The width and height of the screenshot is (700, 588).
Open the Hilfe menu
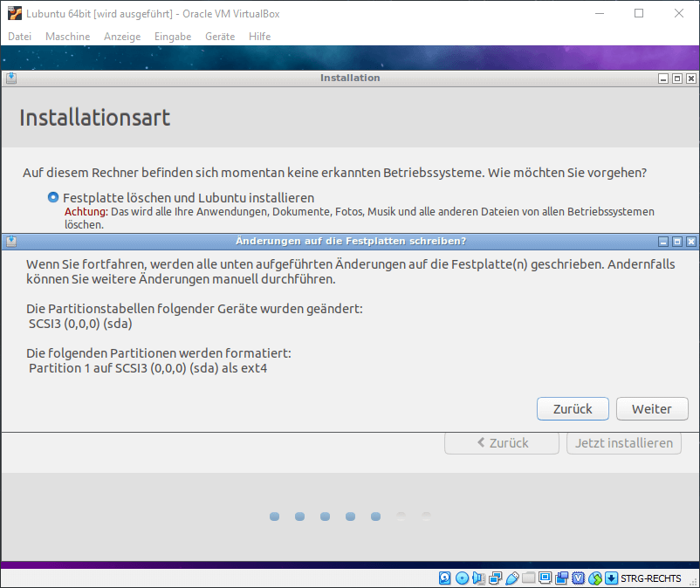click(x=260, y=37)
